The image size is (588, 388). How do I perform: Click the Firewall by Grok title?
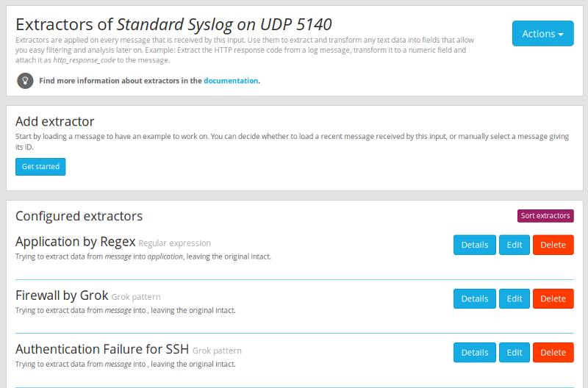62,296
